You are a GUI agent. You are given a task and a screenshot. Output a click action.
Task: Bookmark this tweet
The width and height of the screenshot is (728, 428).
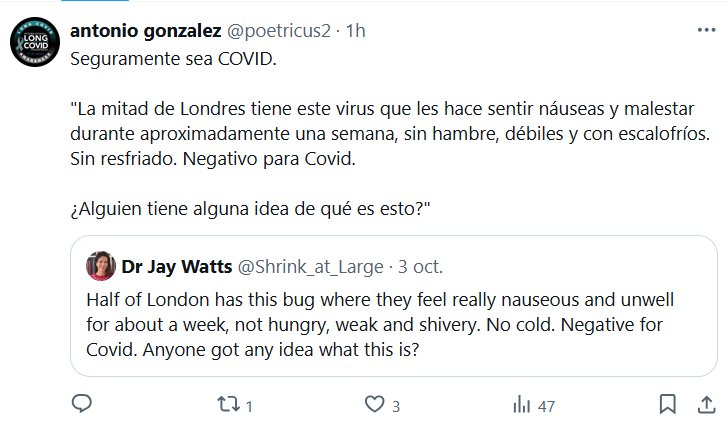click(667, 405)
